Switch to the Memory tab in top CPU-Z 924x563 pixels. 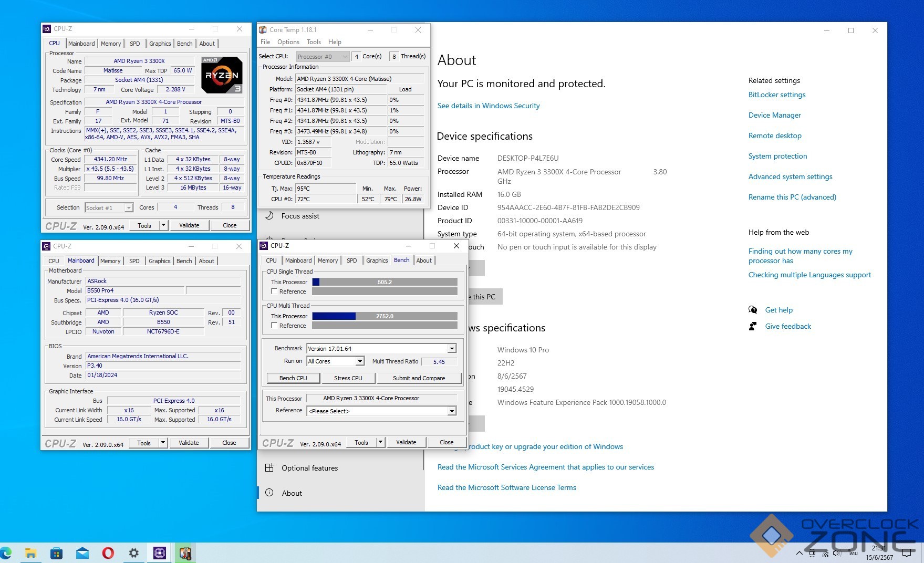(x=111, y=44)
